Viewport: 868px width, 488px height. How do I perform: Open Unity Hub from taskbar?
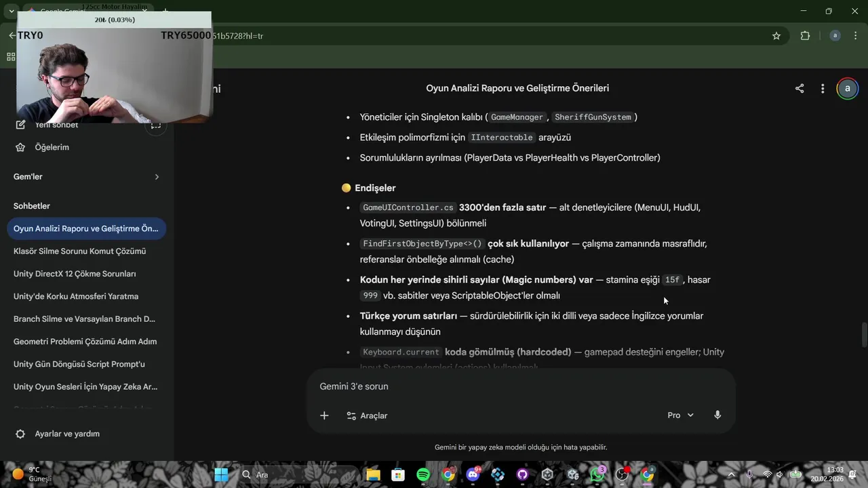547,474
